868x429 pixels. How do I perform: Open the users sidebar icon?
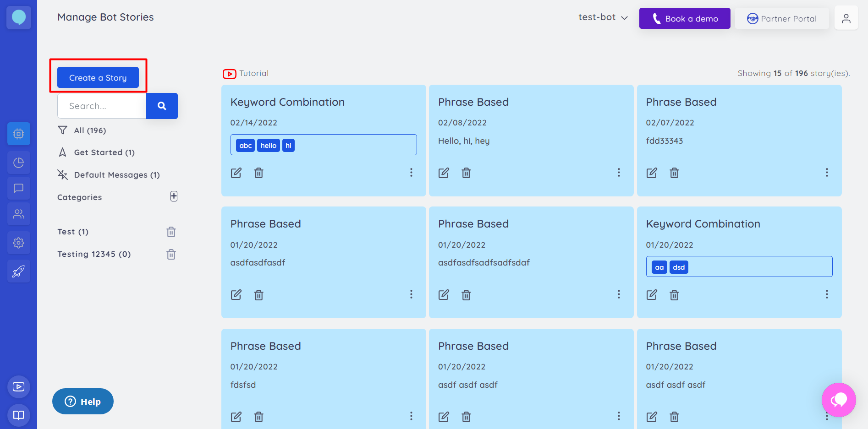(x=18, y=214)
